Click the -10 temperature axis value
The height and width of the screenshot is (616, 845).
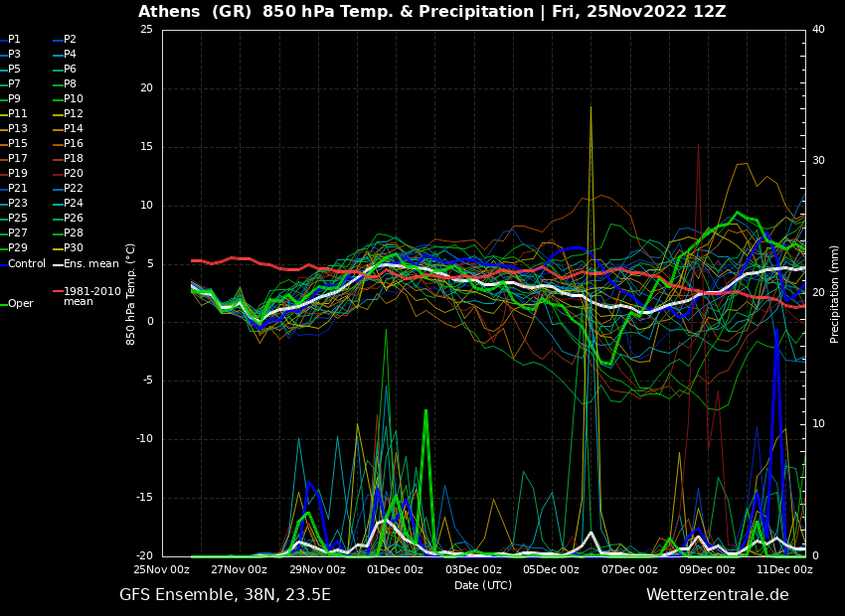145,439
